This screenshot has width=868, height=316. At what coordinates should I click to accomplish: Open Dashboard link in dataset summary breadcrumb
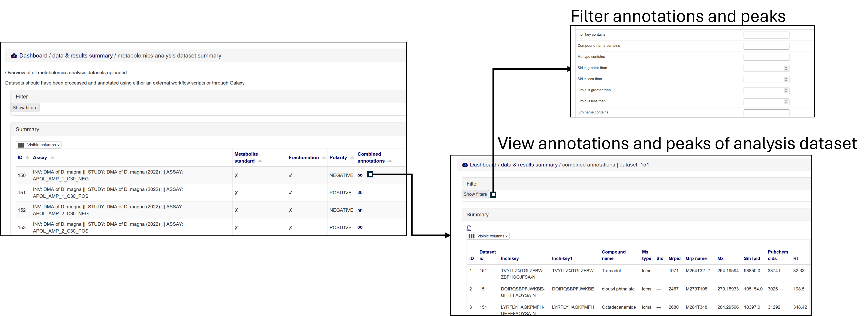click(33, 56)
